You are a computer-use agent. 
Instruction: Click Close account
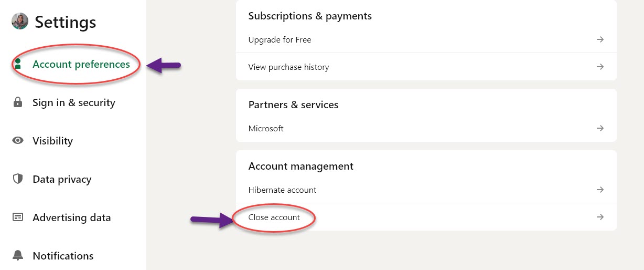(274, 217)
